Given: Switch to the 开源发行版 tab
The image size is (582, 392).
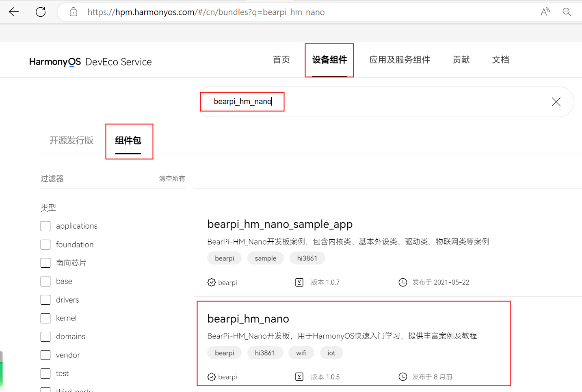Looking at the screenshot, I should [x=71, y=141].
